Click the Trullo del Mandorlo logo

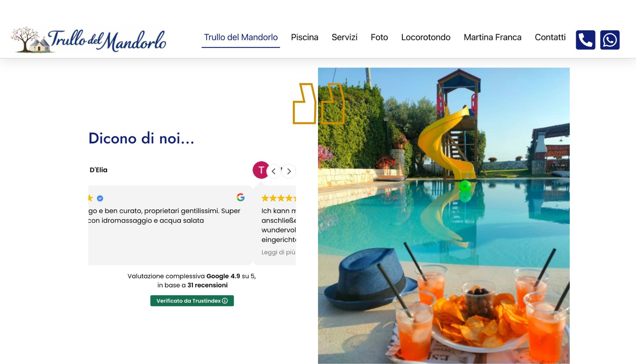coord(88,40)
